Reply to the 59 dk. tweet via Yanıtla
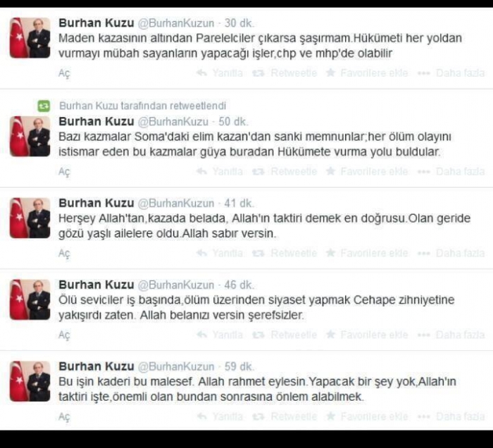493x448 pixels. (x=220, y=416)
